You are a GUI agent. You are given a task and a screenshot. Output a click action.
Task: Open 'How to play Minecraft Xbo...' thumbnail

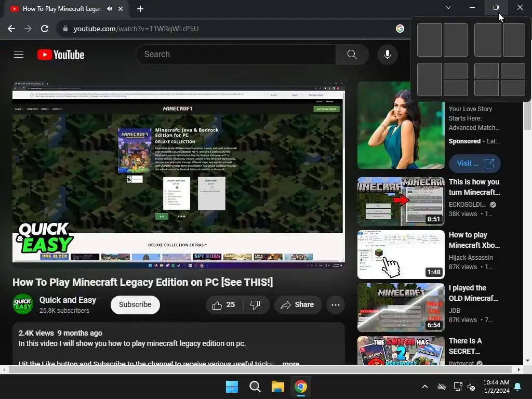401,255
